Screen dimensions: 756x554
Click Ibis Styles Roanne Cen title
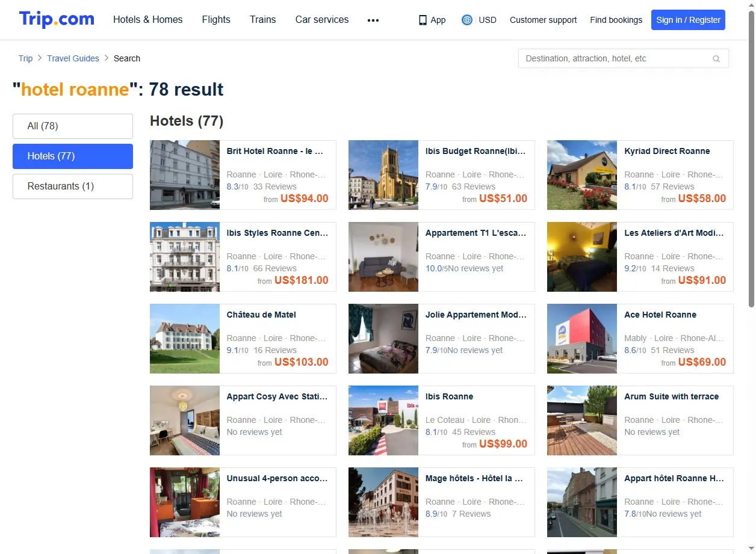(x=277, y=233)
